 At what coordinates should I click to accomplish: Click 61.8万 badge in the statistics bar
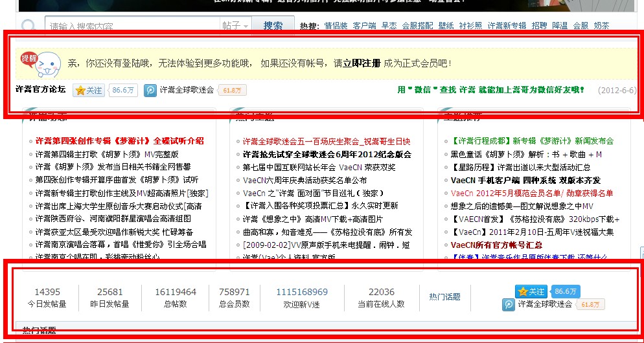(x=591, y=304)
